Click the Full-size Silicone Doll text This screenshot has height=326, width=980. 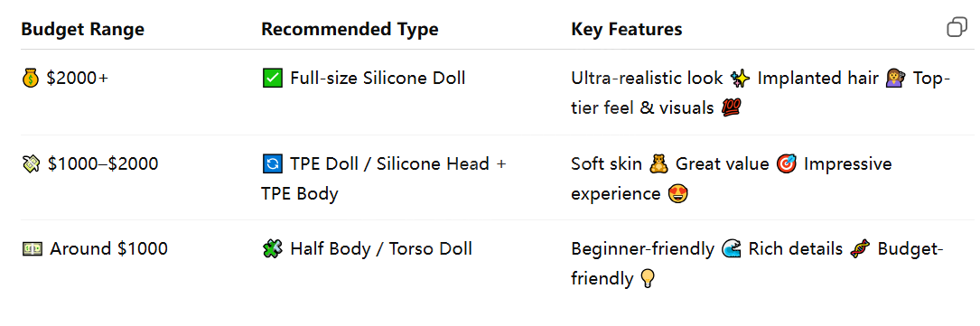378,79
